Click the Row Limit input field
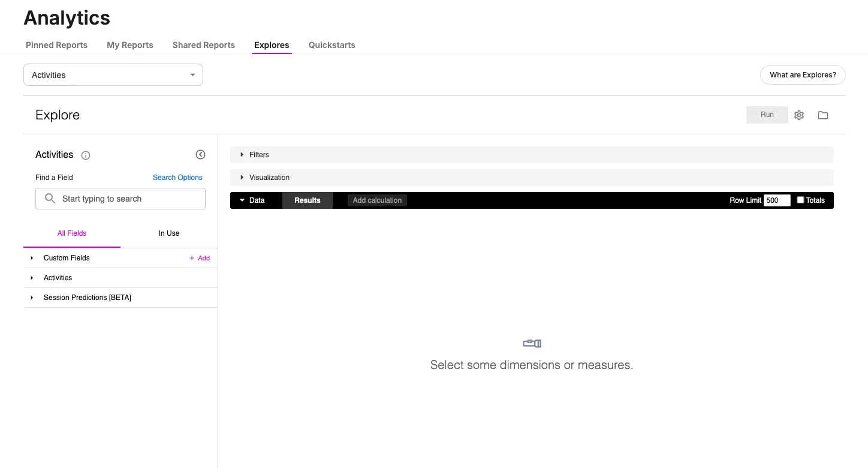868x468 pixels. (x=777, y=200)
